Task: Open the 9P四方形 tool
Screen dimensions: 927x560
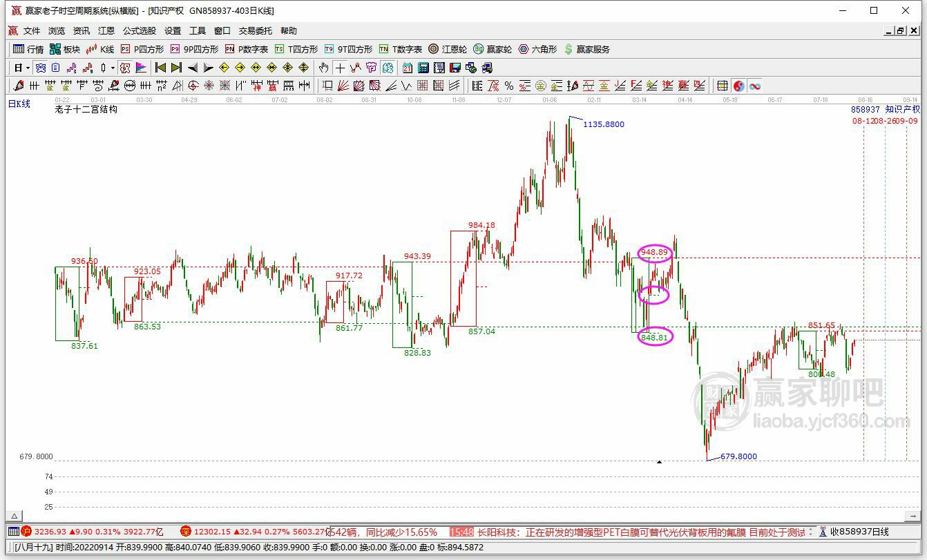Action: click(194, 49)
